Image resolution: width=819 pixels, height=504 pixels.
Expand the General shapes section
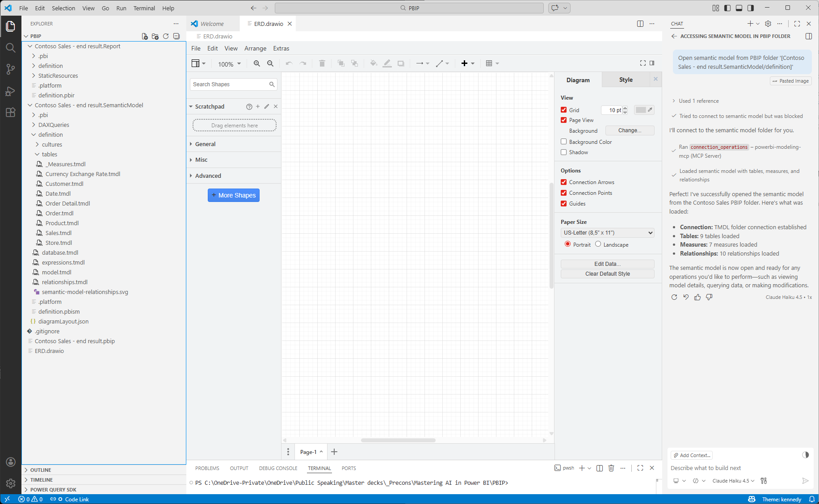pos(205,144)
